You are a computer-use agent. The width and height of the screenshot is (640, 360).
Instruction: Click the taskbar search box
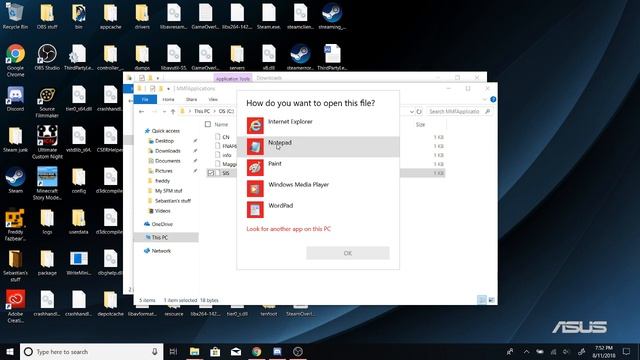91,351
